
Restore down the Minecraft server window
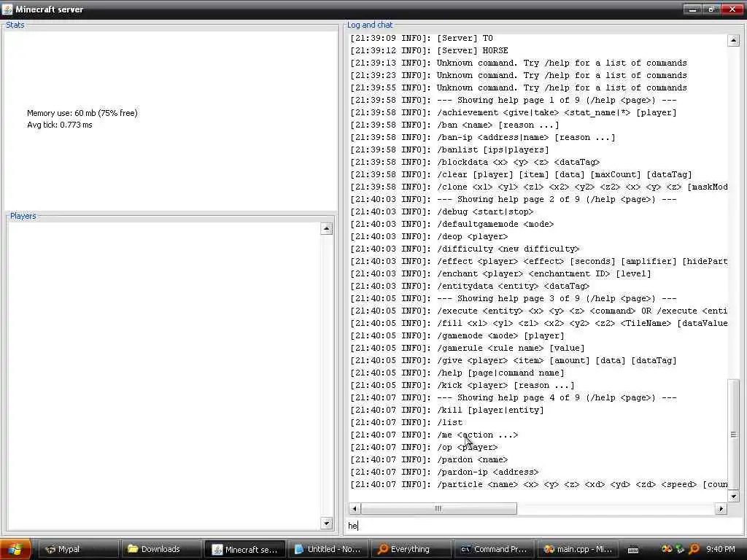click(712, 9)
